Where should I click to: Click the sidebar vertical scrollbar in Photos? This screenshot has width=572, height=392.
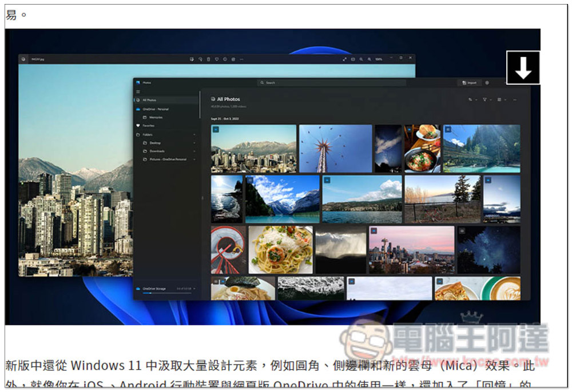200,105
